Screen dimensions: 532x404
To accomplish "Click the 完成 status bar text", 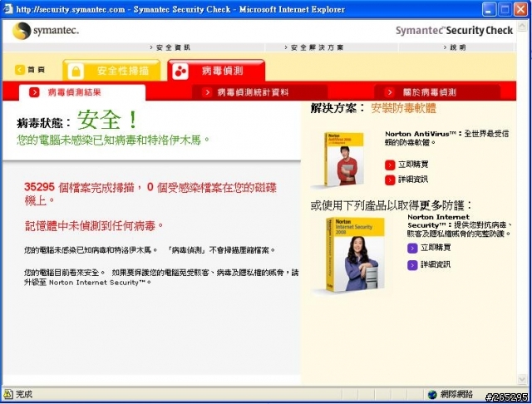I will click(24, 394).
